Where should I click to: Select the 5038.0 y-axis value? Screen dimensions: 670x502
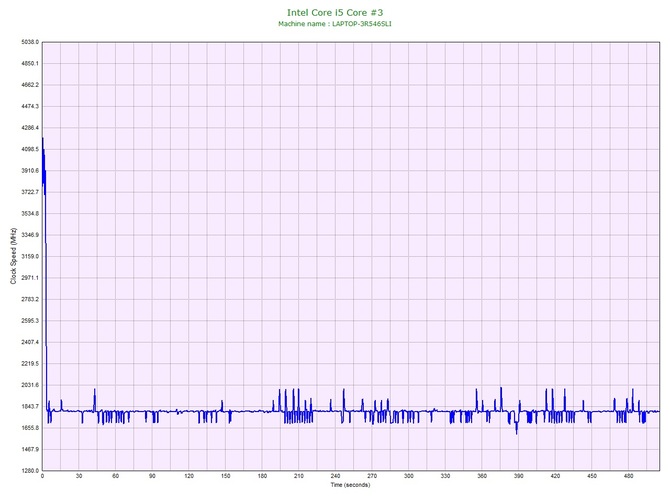pos(30,42)
